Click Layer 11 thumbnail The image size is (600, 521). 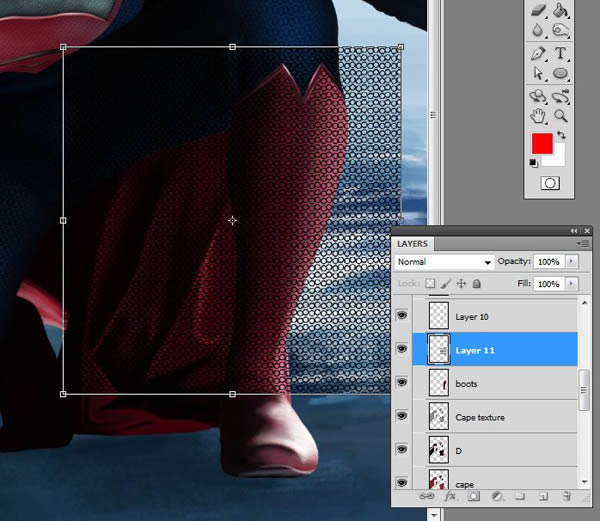pyautogui.click(x=439, y=349)
